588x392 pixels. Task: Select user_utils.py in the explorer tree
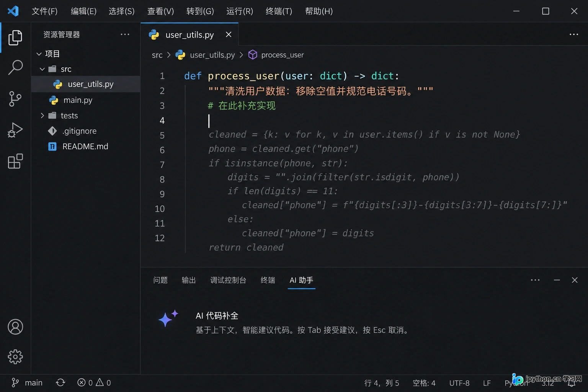86,84
